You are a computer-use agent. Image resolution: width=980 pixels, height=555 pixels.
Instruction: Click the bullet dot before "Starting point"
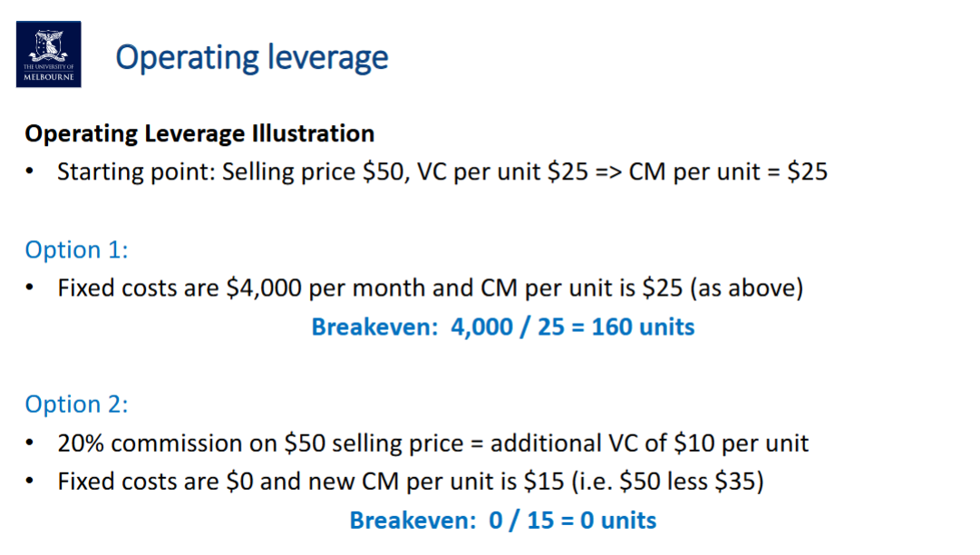click(31, 171)
